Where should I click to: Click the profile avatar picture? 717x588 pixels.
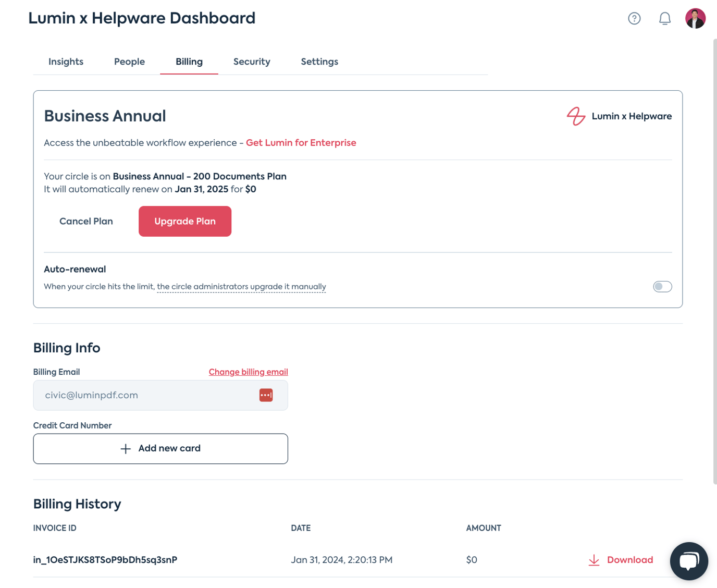tap(696, 18)
